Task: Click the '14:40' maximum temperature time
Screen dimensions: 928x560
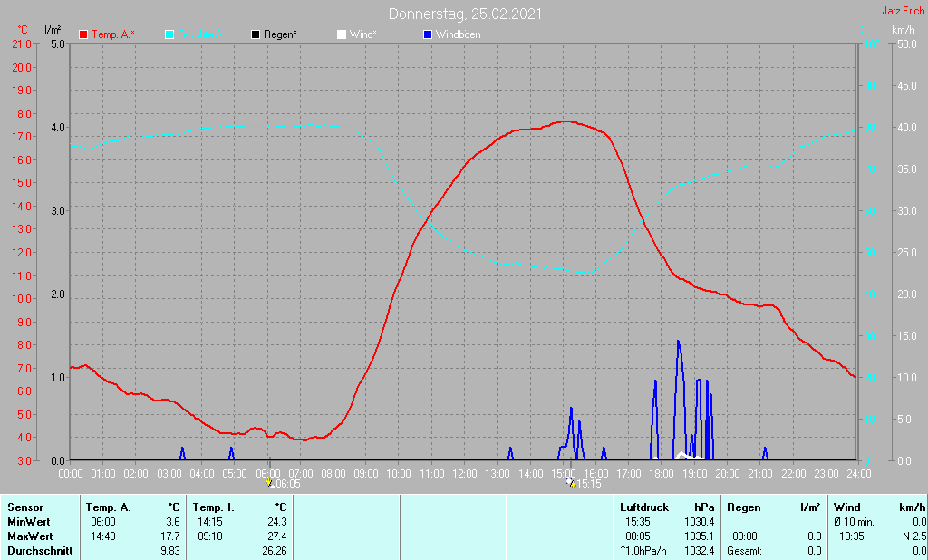Action: [x=103, y=536]
